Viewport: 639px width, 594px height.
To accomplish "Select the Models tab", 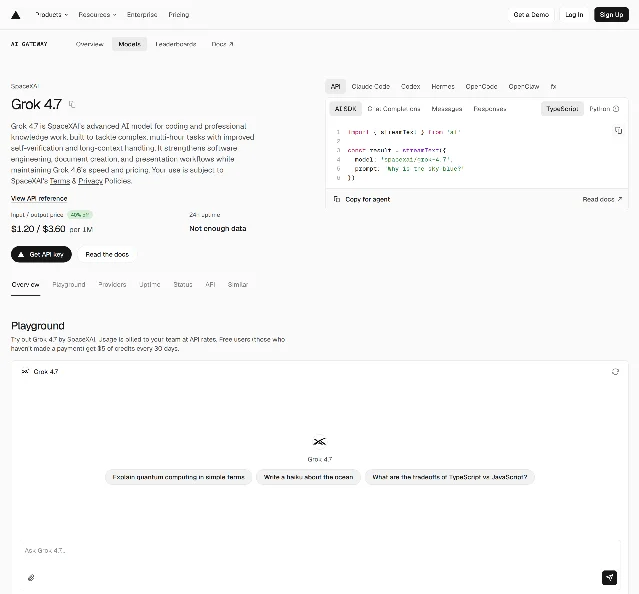I will point(130,44).
